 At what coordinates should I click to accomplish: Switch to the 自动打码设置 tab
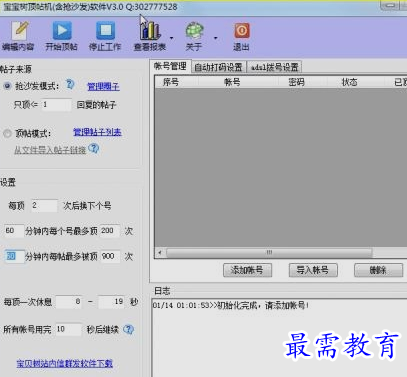pyautogui.click(x=218, y=67)
